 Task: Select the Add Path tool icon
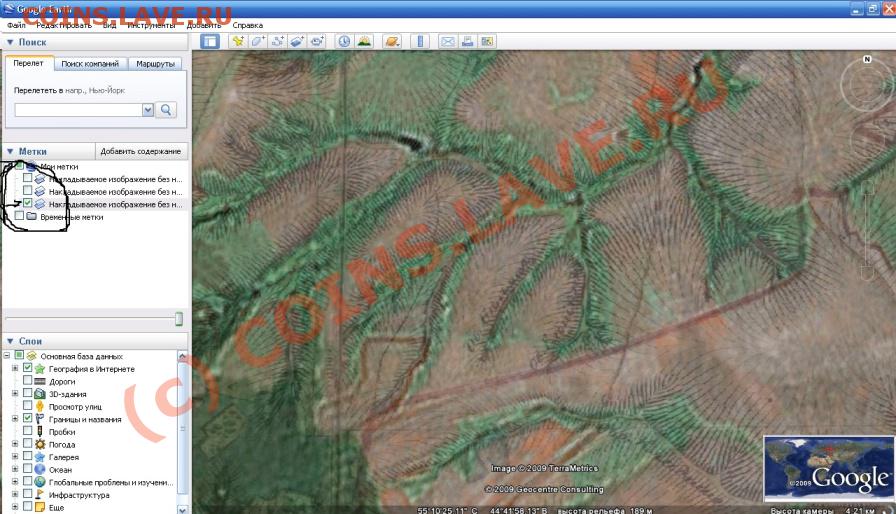277,41
